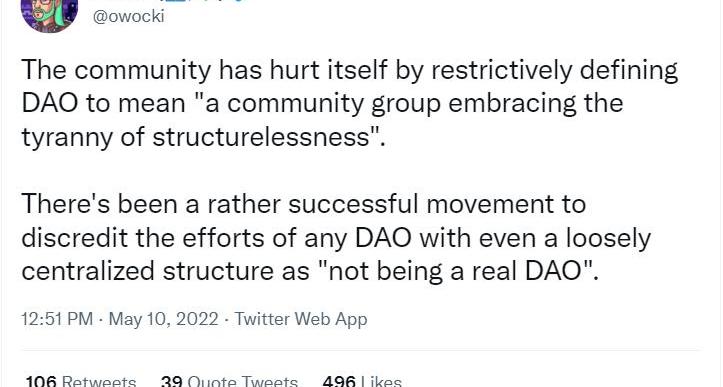View the 39 Quote Tweets list
This screenshot has width=723, height=387.
tap(229, 381)
